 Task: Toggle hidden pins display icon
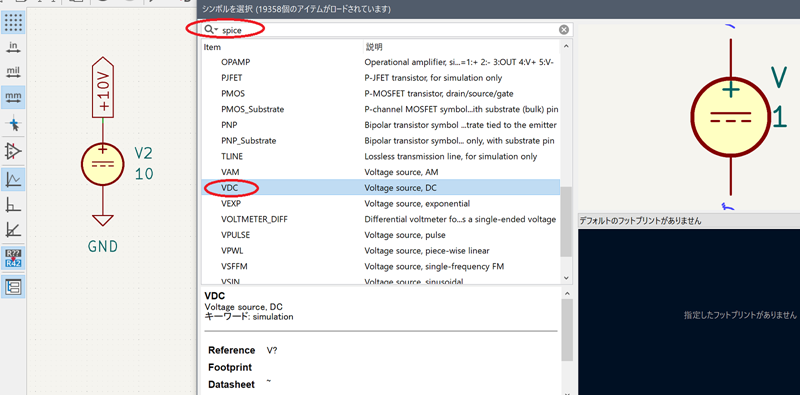14,151
